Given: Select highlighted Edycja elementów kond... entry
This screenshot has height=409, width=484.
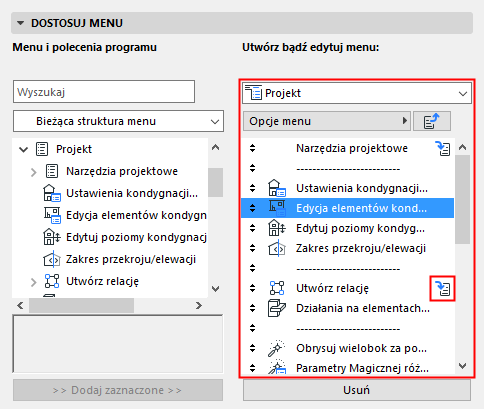Looking at the screenshot, I should pyautogui.click(x=347, y=208).
